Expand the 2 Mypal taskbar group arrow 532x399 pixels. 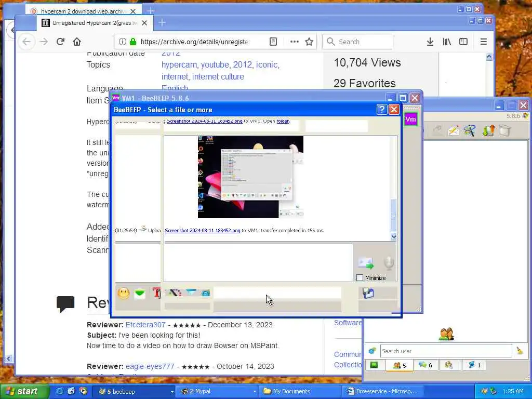pyautogui.click(x=255, y=392)
